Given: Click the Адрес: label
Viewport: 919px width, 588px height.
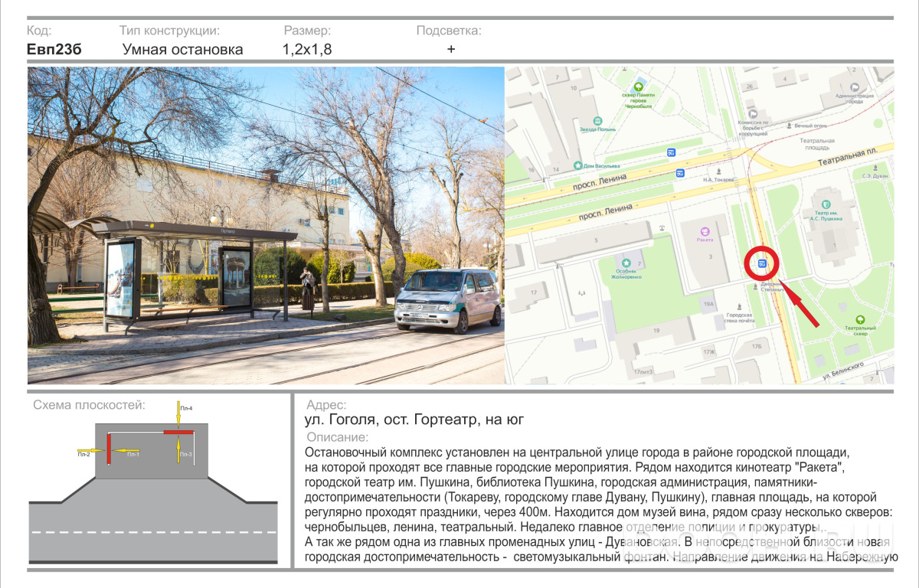Looking at the screenshot, I should tap(326, 405).
